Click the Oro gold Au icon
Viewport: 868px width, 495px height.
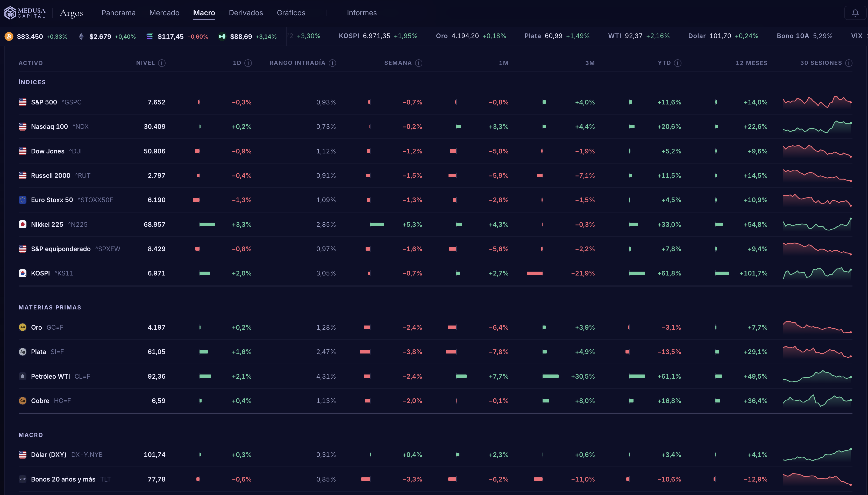pyautogui.click(x=23, y=327)
